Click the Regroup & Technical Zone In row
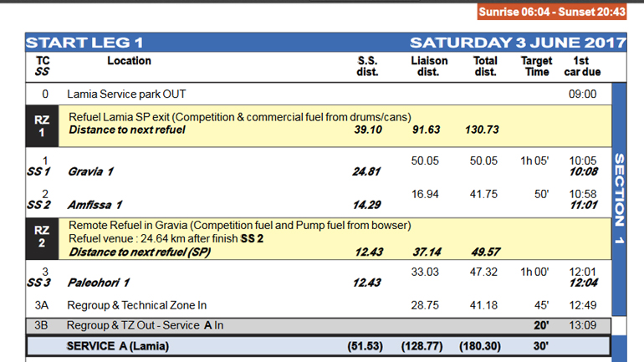This screenshot has height=362, width=644. point(137,306)
